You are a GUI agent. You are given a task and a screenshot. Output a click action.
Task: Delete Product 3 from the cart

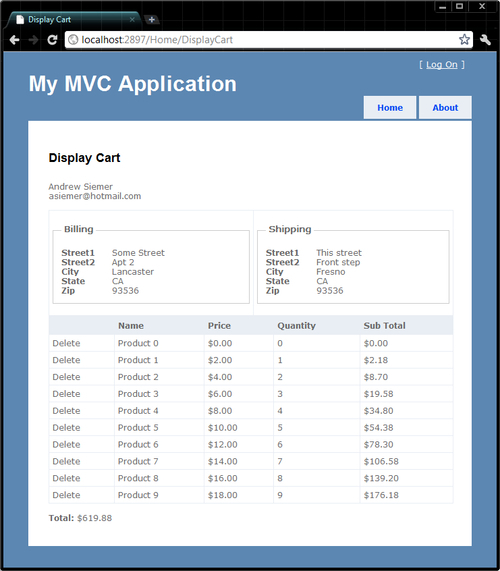point(66,394)
